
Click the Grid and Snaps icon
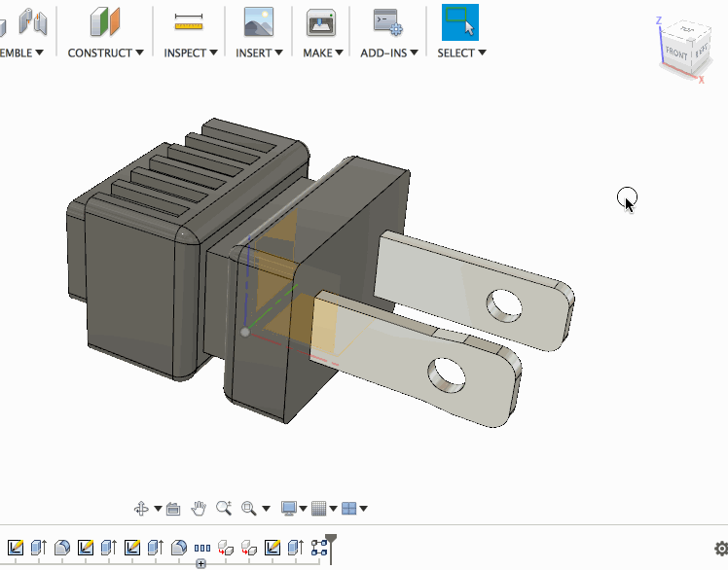[x=319, y=509]
